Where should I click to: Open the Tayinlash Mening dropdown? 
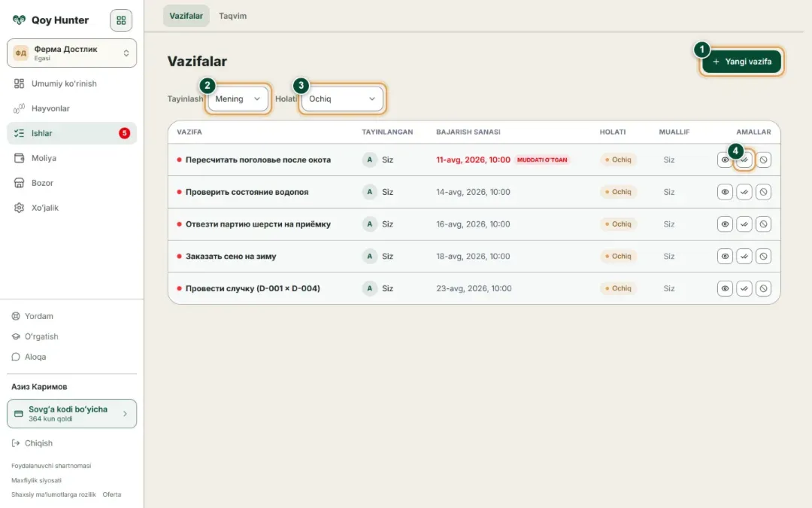(x=238, y=99)
